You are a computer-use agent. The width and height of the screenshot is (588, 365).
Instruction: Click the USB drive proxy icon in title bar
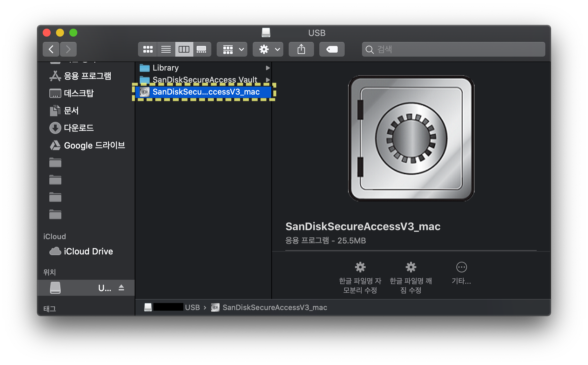coord(266,33)
